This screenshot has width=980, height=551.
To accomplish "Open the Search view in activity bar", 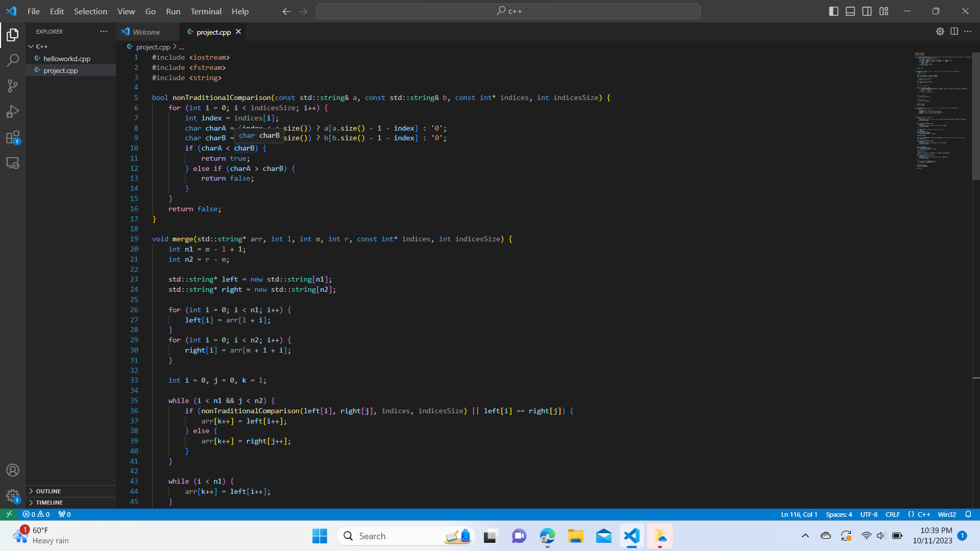I will coord(12,60).
